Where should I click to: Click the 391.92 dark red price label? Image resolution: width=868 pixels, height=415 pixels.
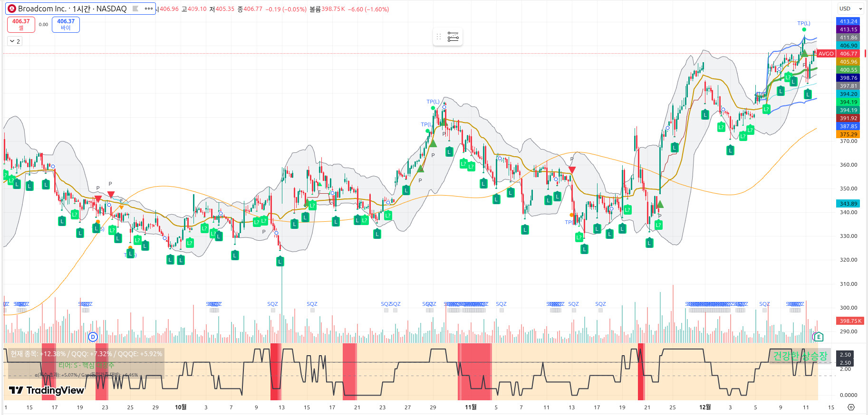848,118
